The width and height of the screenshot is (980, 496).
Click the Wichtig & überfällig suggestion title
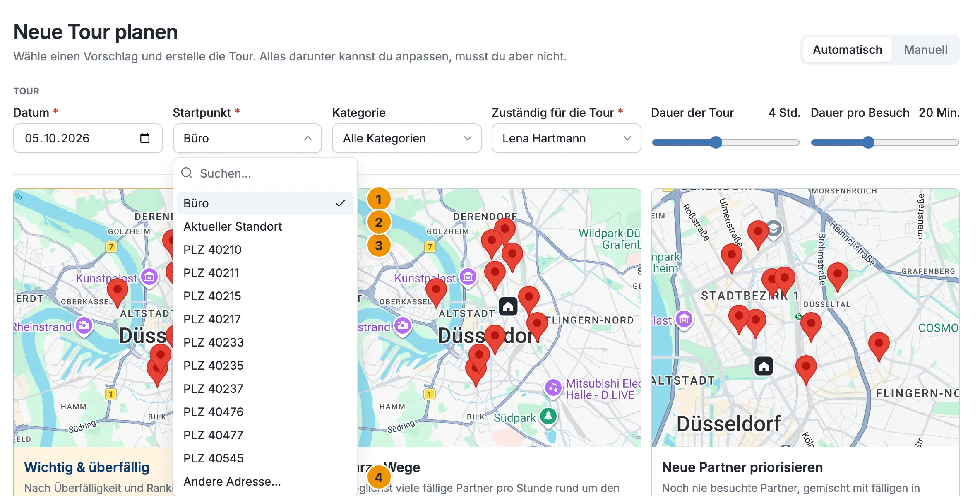(86, 467)
